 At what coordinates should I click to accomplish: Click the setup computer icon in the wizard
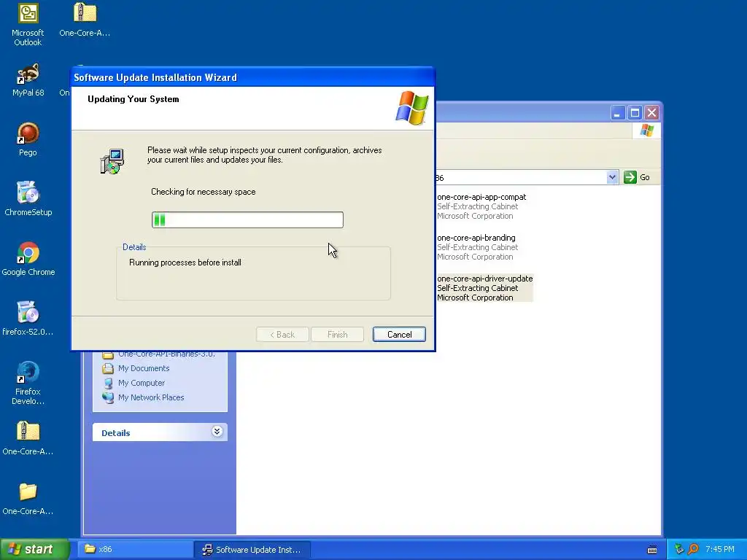coord(112,161)
